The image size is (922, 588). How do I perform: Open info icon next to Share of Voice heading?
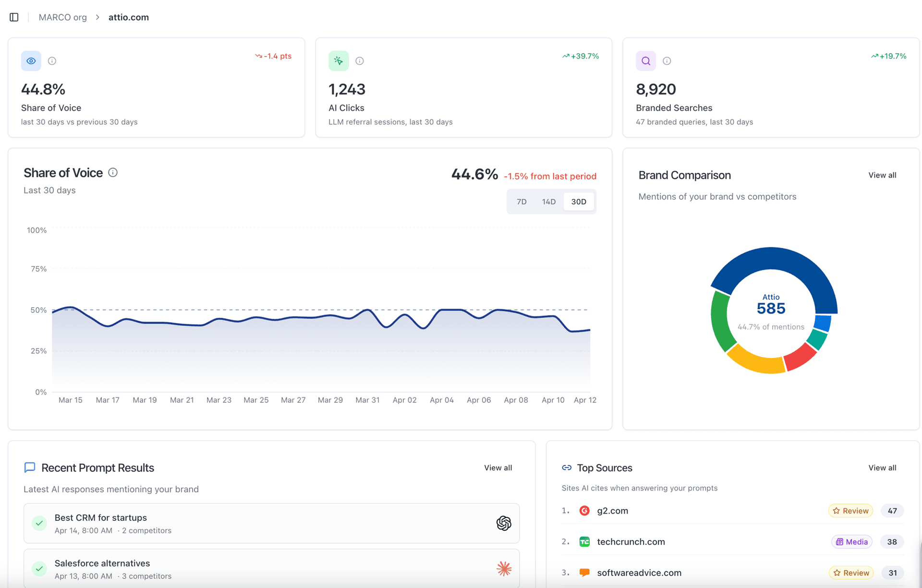pyautogui.click(x=113, y=173)
